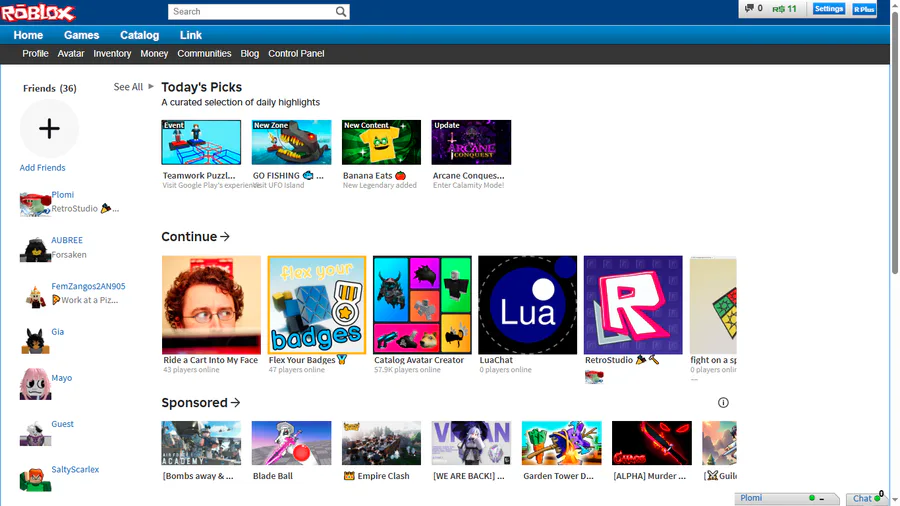The image size is (900, 506).
Task: Open the Empire Clash sponsored thumbnail
Action: pyautogui.click(x=381, y=443)
